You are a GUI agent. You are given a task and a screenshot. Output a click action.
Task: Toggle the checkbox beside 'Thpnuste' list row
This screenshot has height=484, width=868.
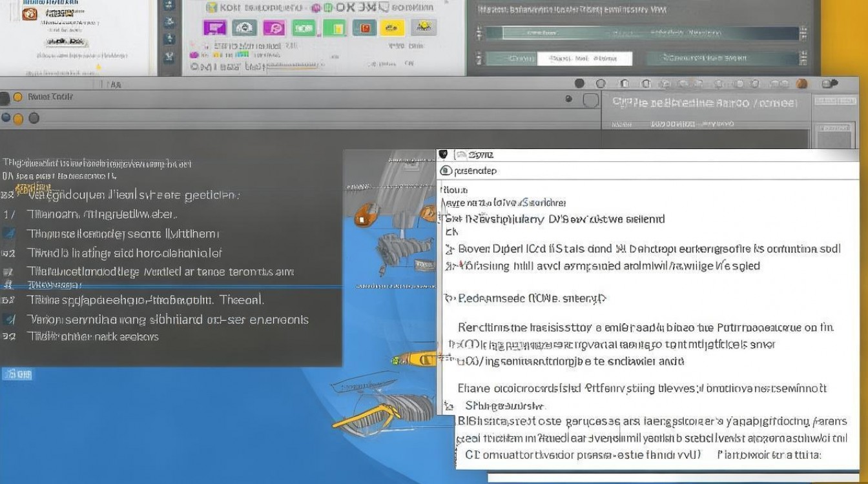tap(9, 234)
